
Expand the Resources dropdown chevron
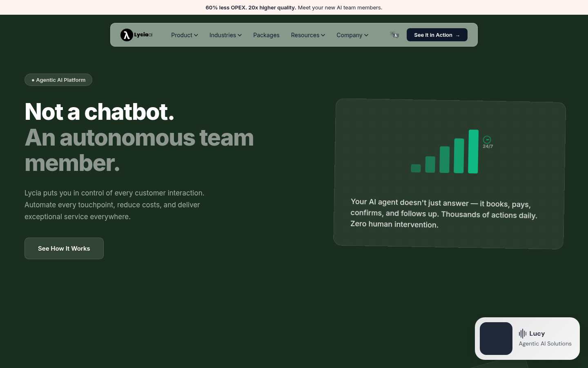click(323, 35)
